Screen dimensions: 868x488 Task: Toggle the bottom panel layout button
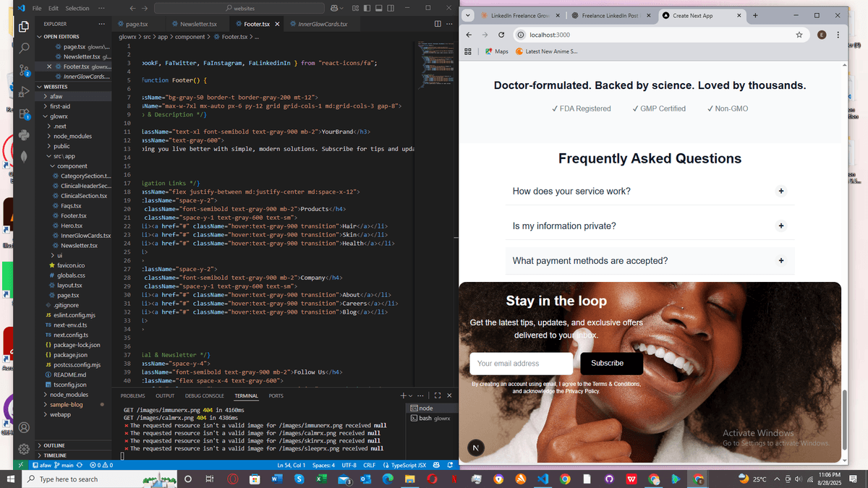click(379, 8)
